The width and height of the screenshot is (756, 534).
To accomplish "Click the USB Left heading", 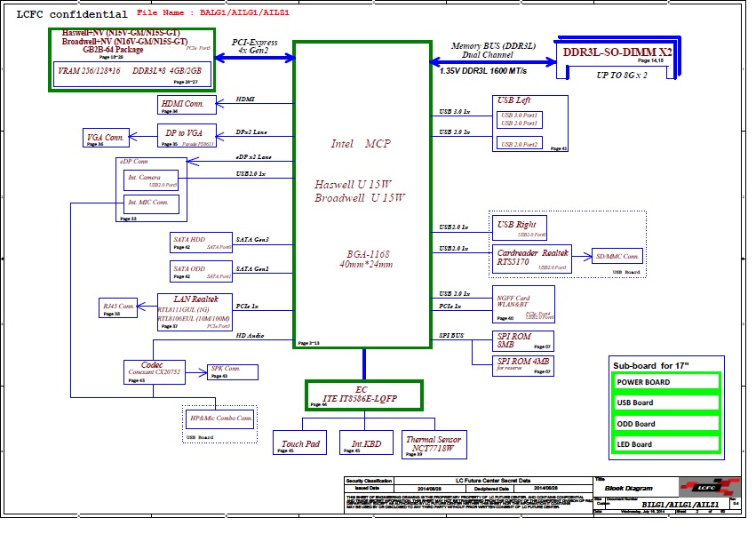I will pyautogui.click(x=513, y=100).
